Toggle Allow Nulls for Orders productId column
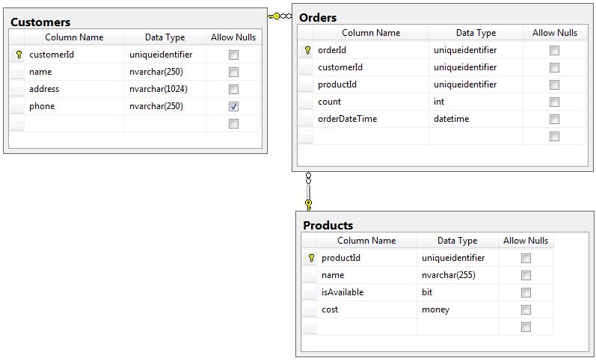The height and width of the screenshot is (364, 596). pos(554,84)
